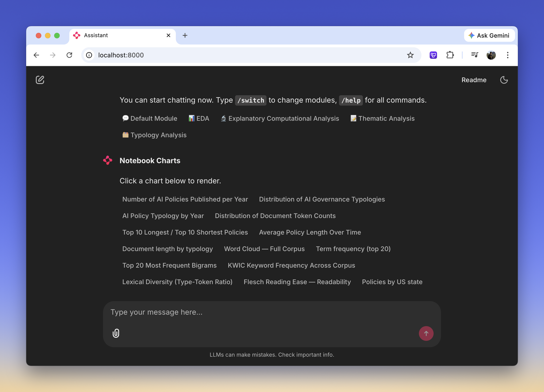Render the Word Cloud — Full Corpus chart

pos(264,249)
